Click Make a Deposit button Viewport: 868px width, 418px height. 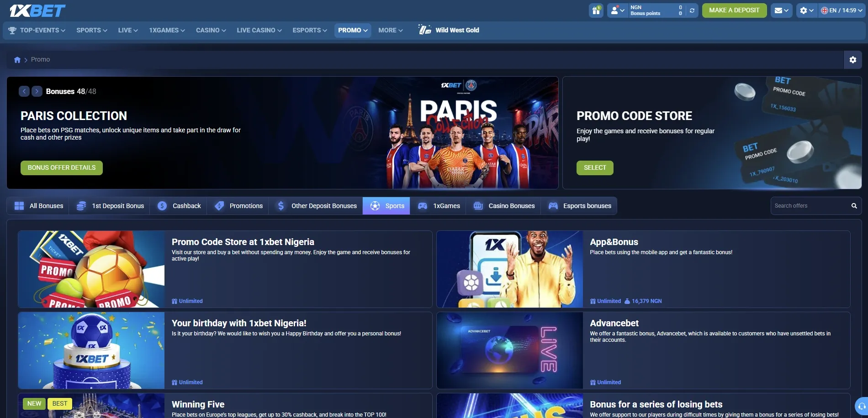click(x=734, y=10)
